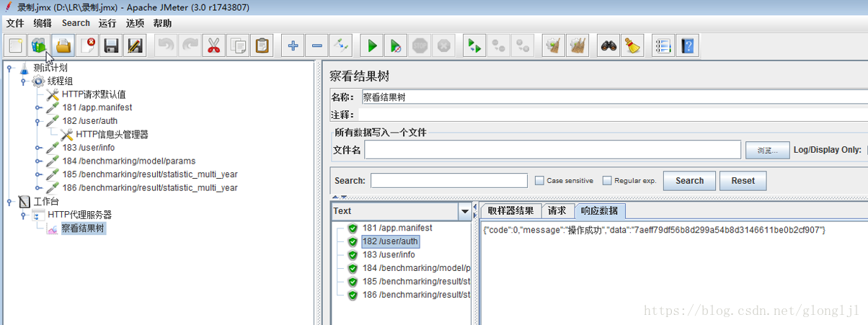Open the 选项 menu
This screenshot has height=325, width=868.
click(x=135, y=23)
